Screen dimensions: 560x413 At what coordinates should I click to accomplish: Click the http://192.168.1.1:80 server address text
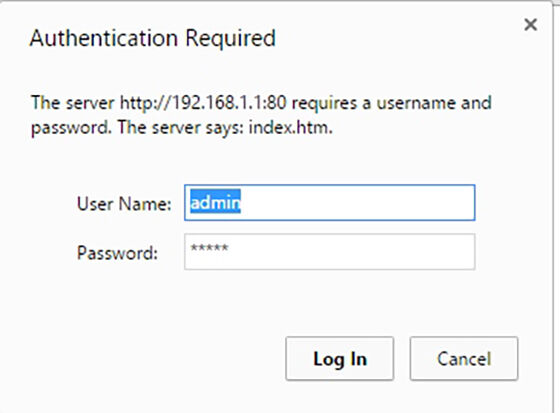(203, 103)
